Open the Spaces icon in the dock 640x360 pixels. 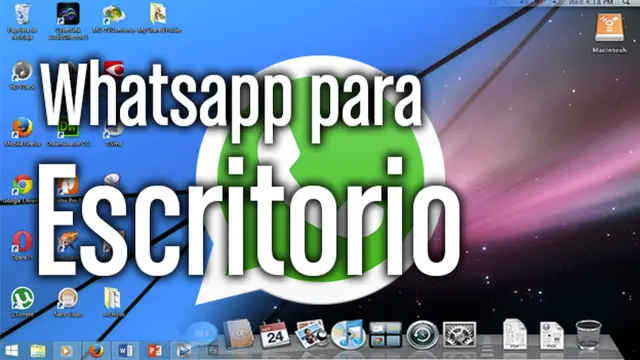[385, 335]
